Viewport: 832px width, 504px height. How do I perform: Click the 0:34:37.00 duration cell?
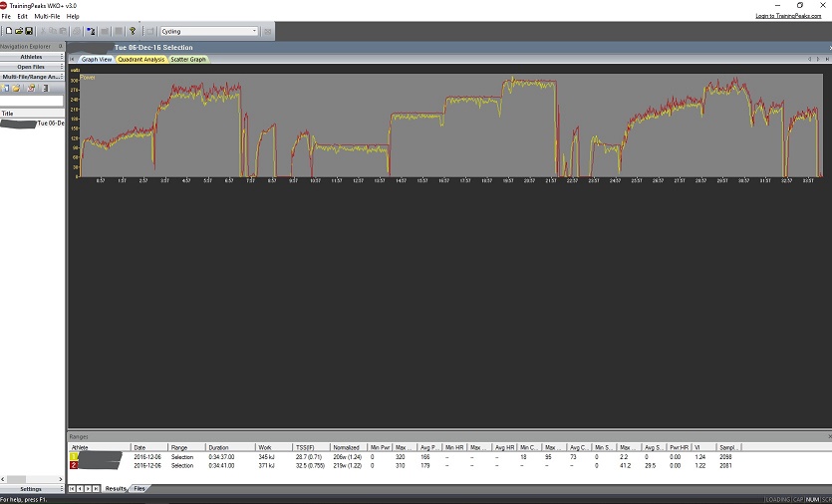click(x=221, y=457)
